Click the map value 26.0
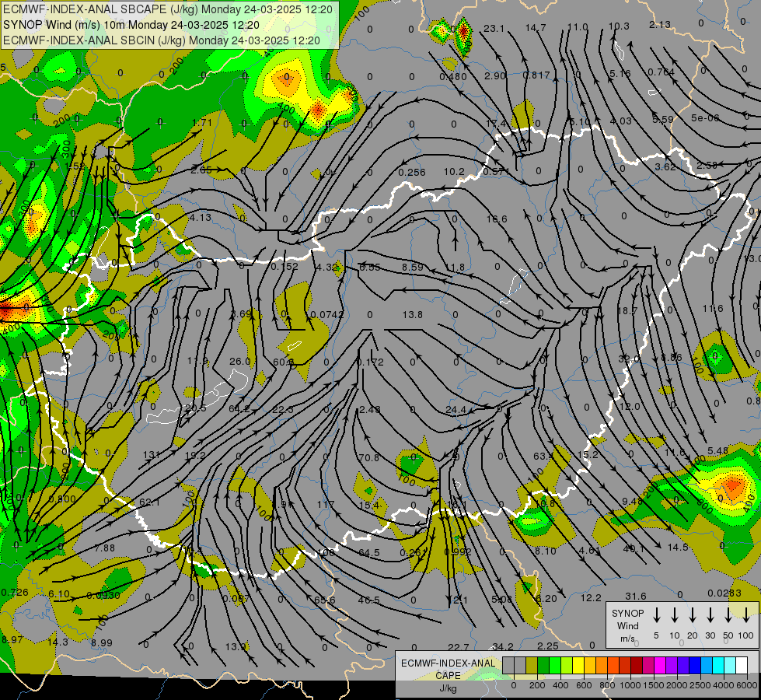Image resolution: width=761 pixels, height=700 pixels. pos(239,362)
